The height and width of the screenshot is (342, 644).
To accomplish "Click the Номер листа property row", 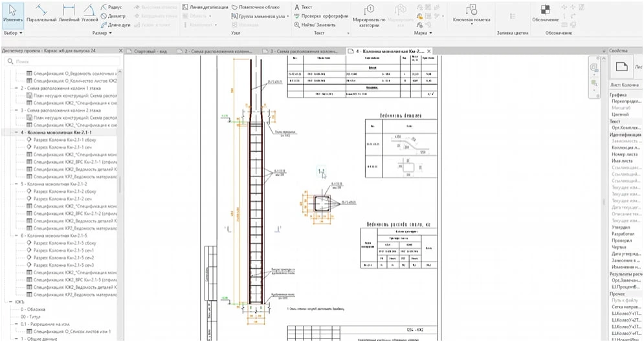I will pyautogui.click(x=626, y=154).
